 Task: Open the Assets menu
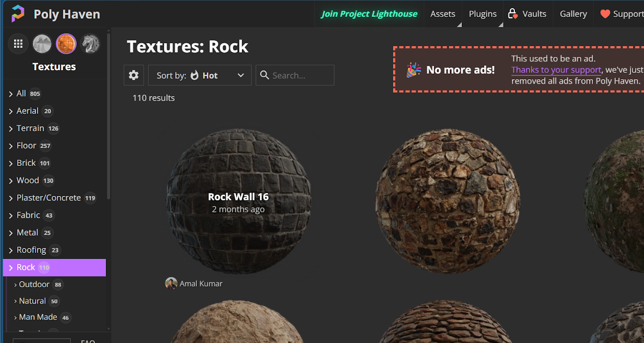pyautogui.click(x=443, y=14)
